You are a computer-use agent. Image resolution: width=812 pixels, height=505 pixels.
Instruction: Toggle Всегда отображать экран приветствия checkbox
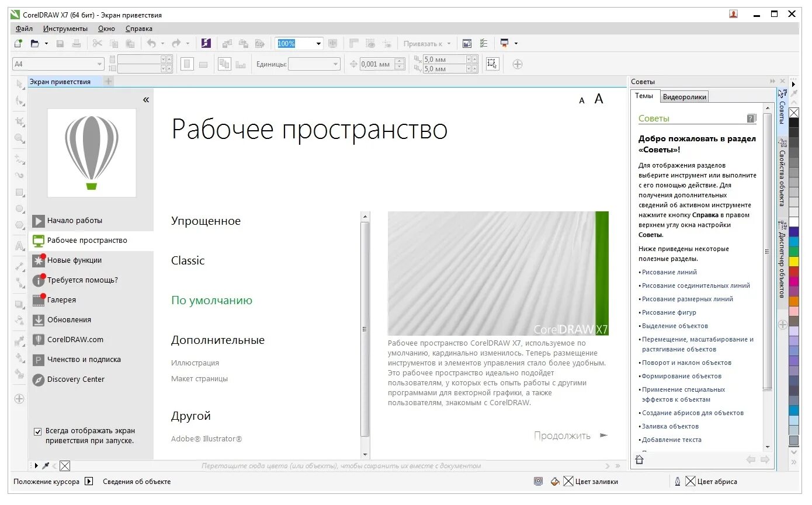38,431
